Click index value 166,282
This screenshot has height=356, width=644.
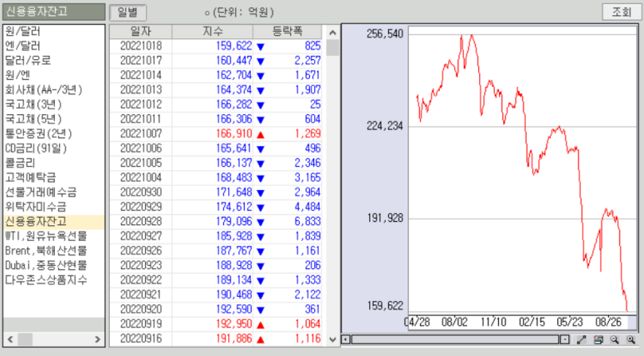click(234, 104)
